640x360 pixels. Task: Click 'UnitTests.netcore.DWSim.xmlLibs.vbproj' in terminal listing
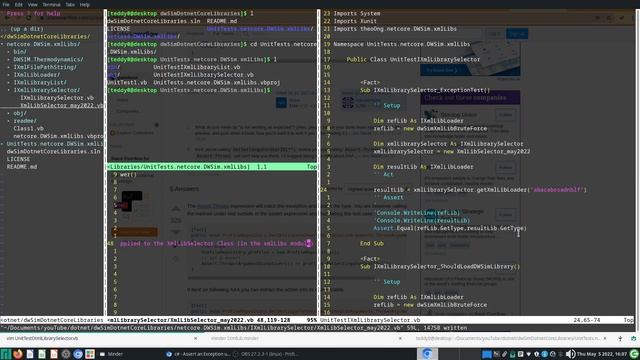pyautogui.click(x=217, y=82)
